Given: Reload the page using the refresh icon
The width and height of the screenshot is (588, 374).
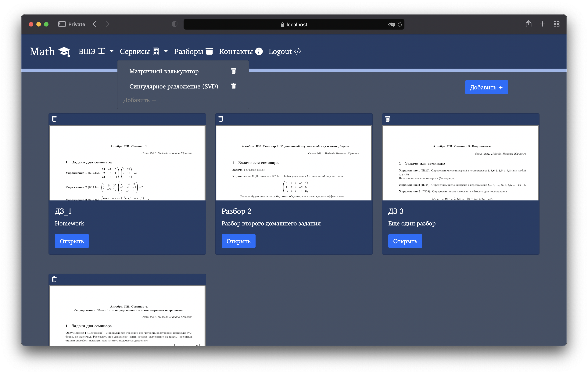Looking at the screenshot, I should coord(400,24).
